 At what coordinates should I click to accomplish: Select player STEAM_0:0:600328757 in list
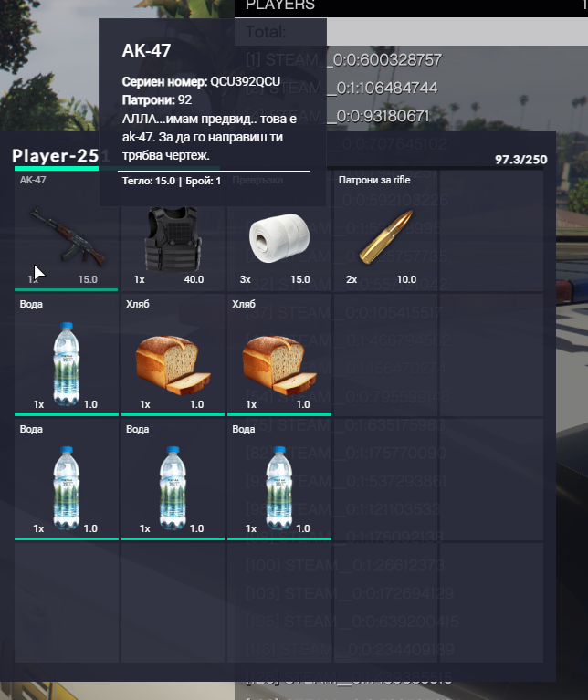point(344,60)
